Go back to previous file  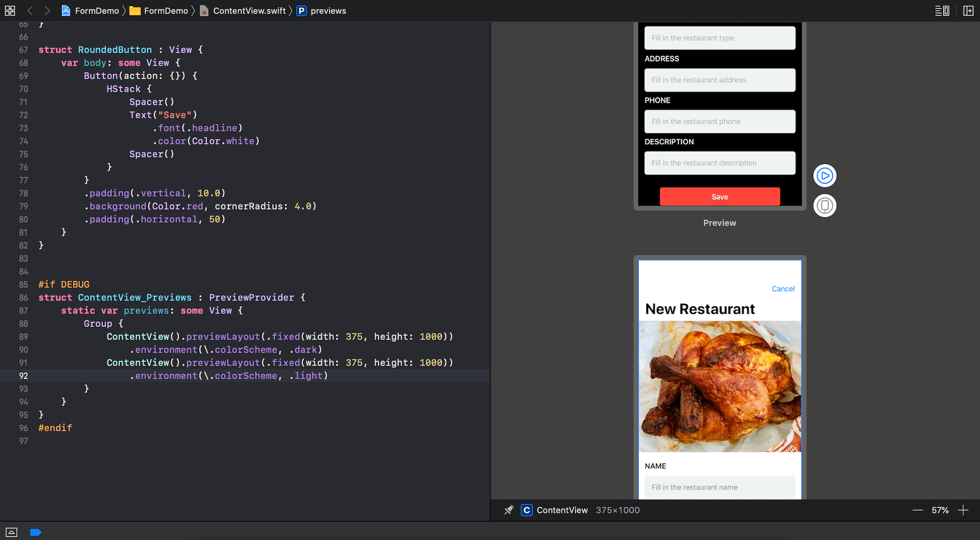30,11
